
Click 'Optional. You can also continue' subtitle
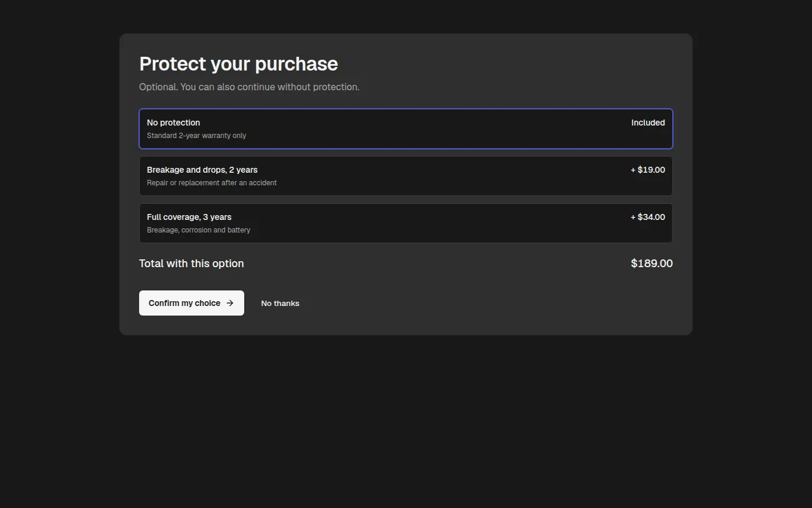[250, 87]
